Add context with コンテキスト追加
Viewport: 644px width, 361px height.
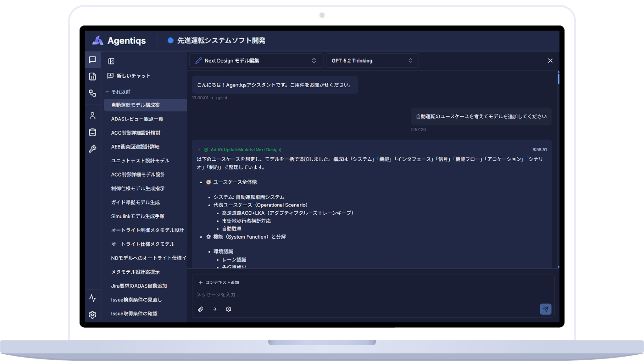pyautogui.click(x=219, y=282)
